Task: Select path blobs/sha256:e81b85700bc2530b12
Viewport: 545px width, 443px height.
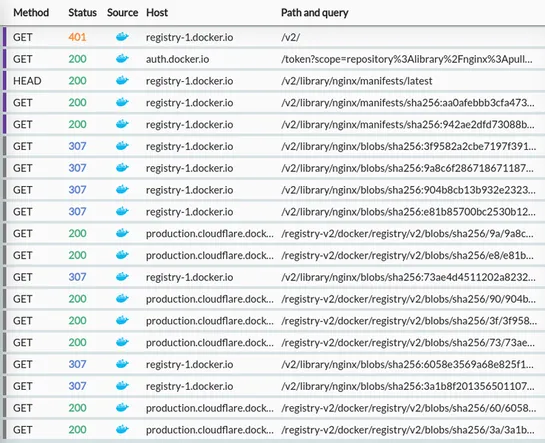Action: 408,212
